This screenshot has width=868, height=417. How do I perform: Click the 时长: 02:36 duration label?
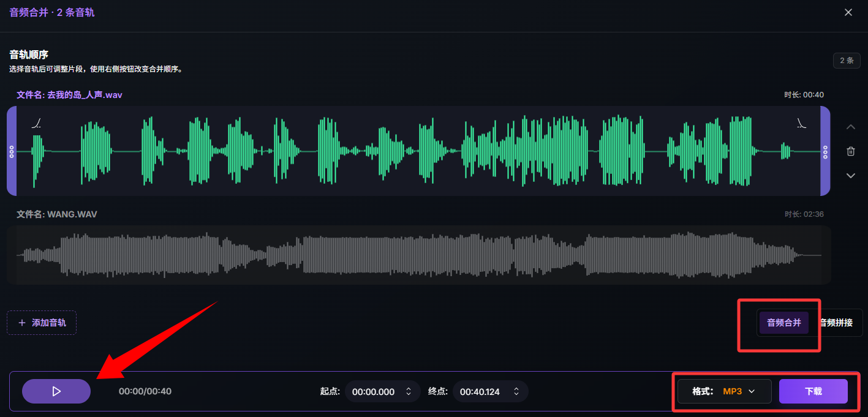(x=804, y=214)
